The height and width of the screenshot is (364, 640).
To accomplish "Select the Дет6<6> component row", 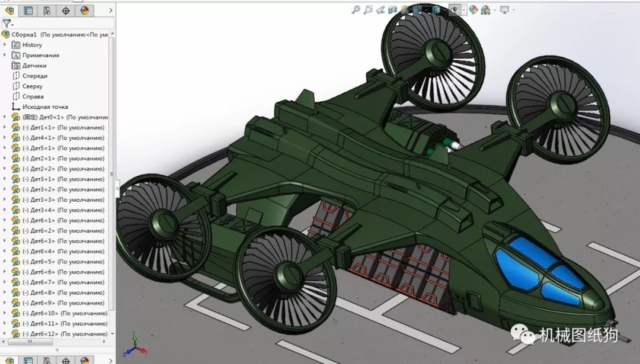I will click(58, 272).
